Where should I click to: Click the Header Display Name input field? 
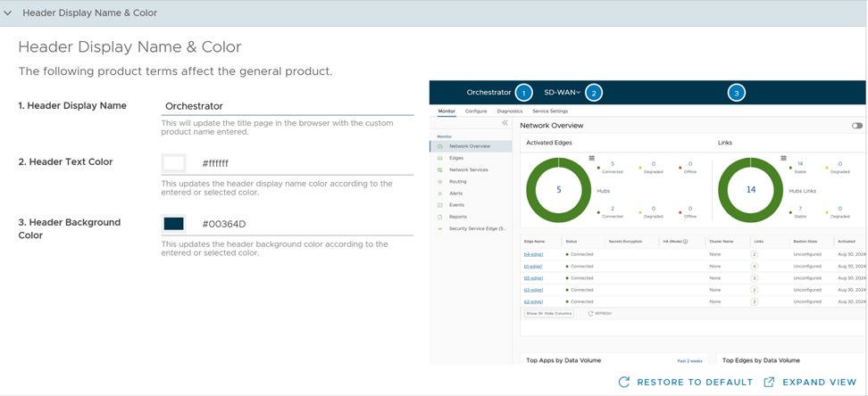coord(287,106)
